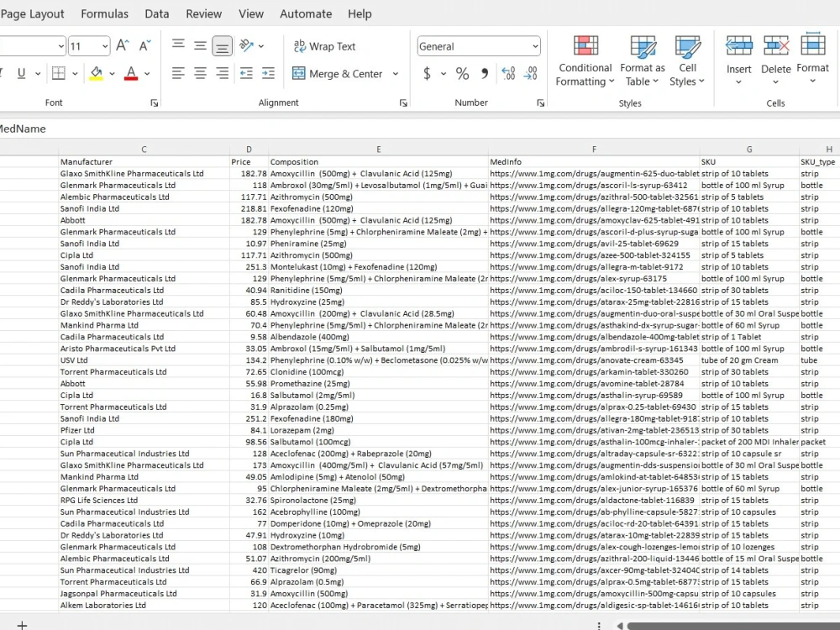Select cell 'tube of 20 gm Cream'

(x=749, y=360)
